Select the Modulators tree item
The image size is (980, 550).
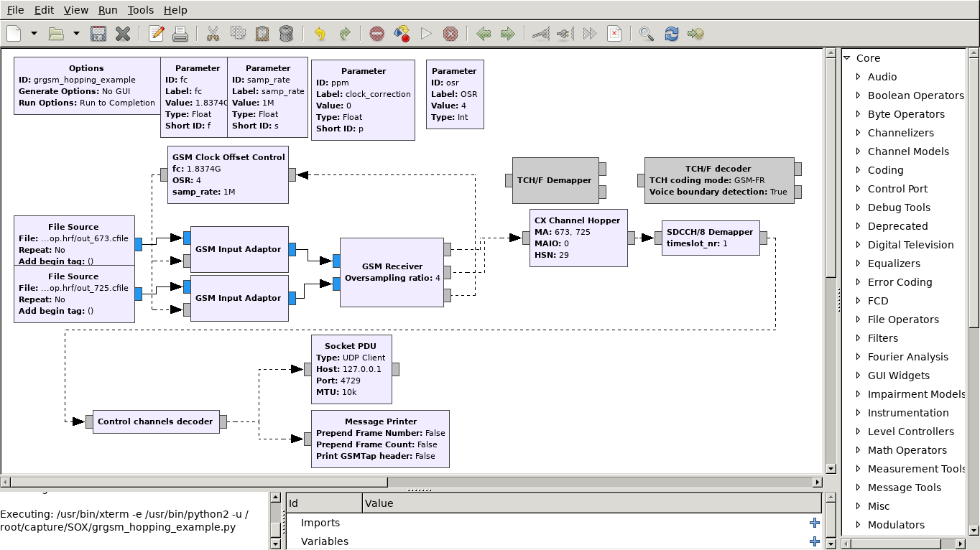pyautogui.click(x=896, y=525)
